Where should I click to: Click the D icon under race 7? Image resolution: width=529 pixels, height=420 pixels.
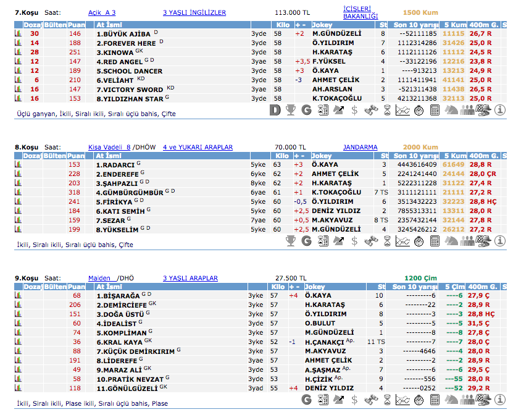pyautogui.click(x=275, y=110)
